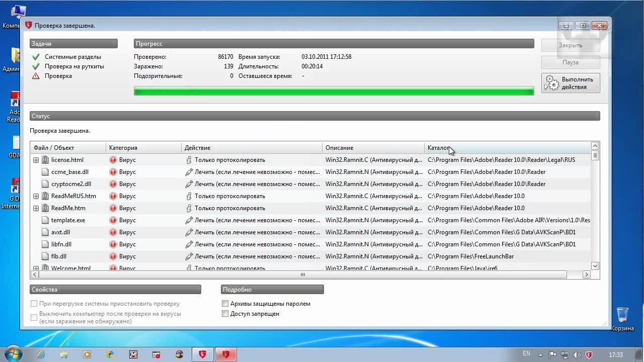The height and width of the screenshot is (362, 644).
Task: Toggle the Выключить компьютер после проверки checkbox
Action: coord(34,317)
